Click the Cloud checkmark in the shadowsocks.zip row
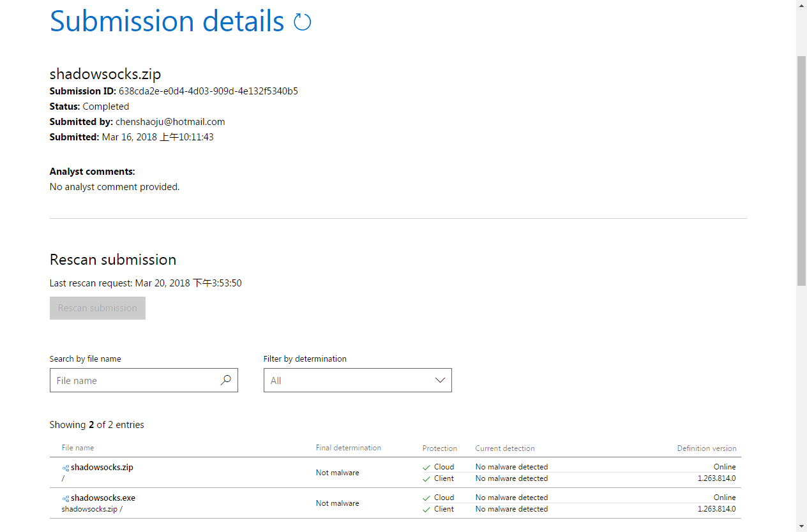Viewport: 807px width, 532px height. [426, 467]
